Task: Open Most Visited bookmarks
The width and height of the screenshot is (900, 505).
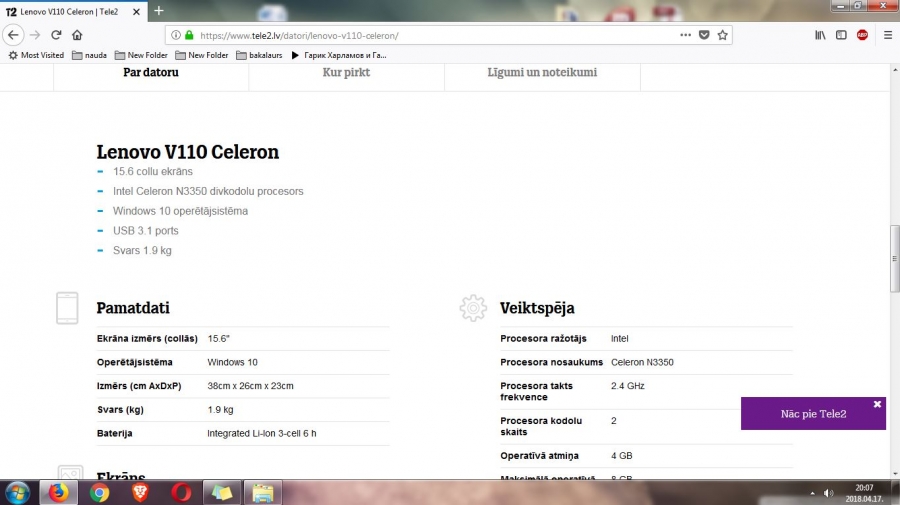Action: coord(36,55)
